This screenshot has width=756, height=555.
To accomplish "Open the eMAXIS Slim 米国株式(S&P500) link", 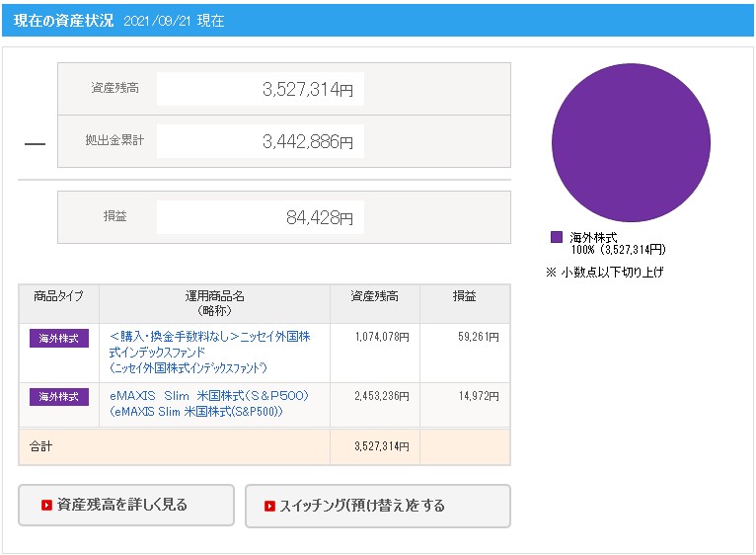I will coord(209,404).
